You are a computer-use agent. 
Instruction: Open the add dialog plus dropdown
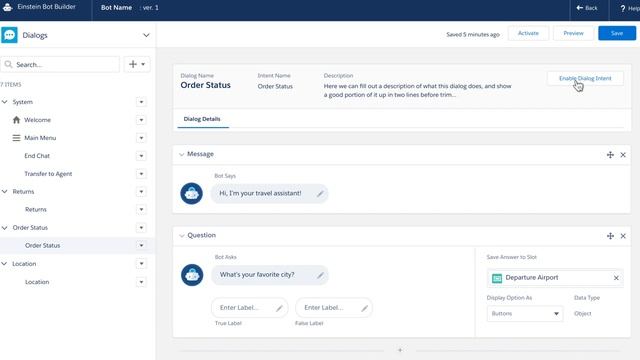tap(137, 64)
